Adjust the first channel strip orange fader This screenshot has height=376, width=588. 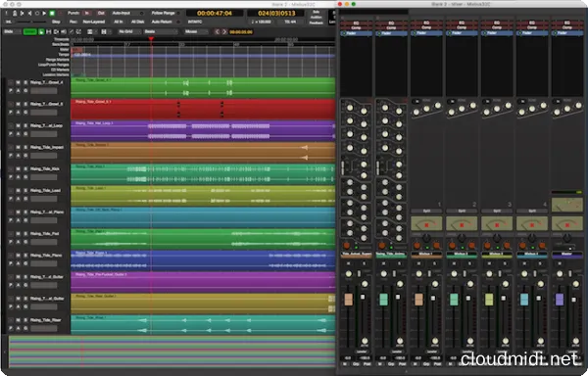point(348,300)
